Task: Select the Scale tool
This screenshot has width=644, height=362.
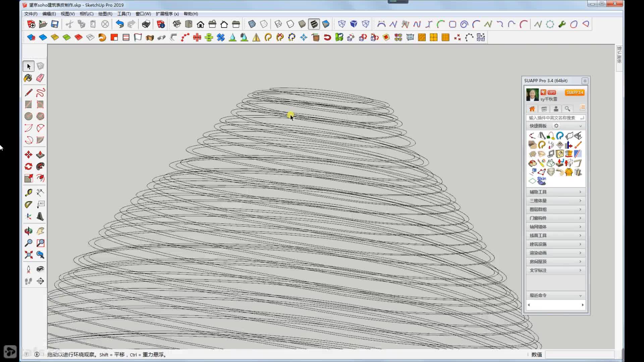Action: (x=29, y=178)
